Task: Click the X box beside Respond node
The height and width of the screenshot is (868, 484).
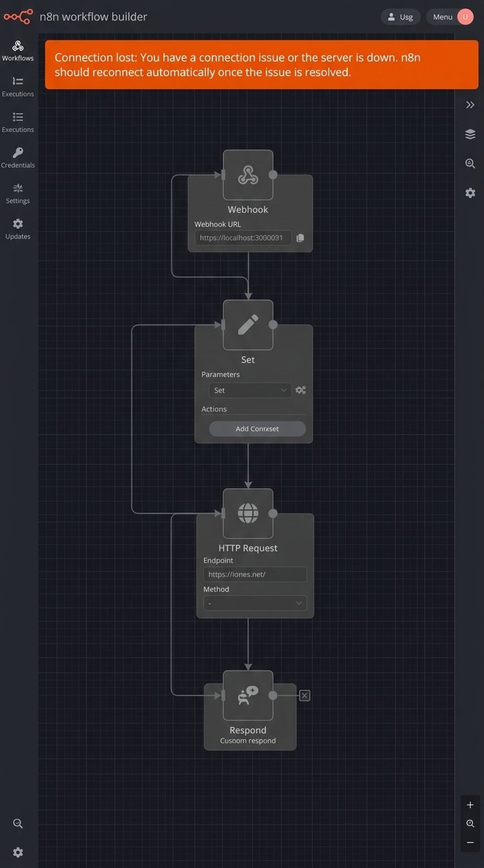Action: tap(304, 695)
